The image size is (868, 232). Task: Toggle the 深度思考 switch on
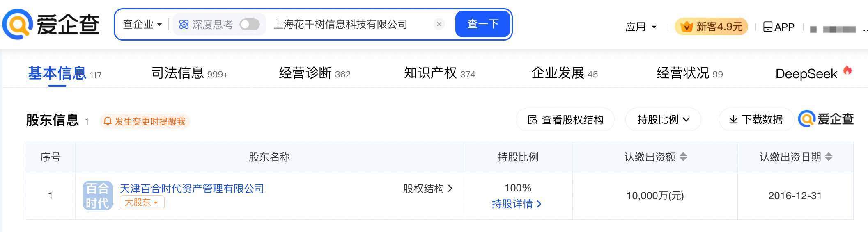coord(250,25)
